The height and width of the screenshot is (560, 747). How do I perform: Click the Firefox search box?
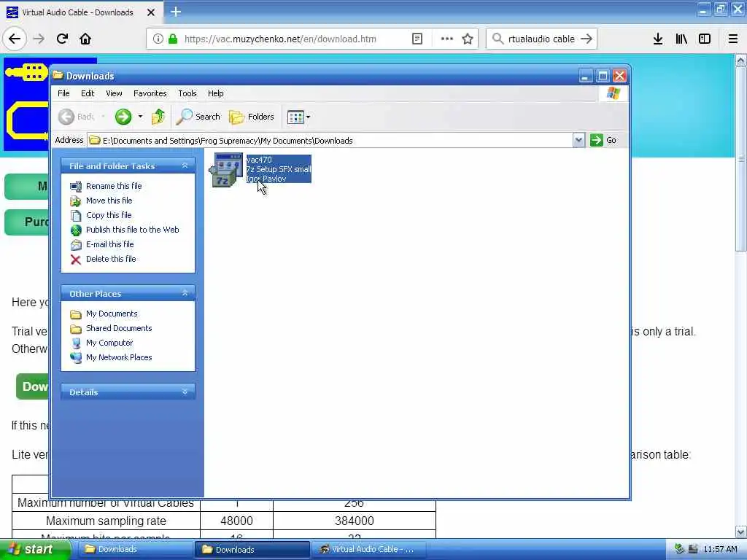tap(541, 39)
